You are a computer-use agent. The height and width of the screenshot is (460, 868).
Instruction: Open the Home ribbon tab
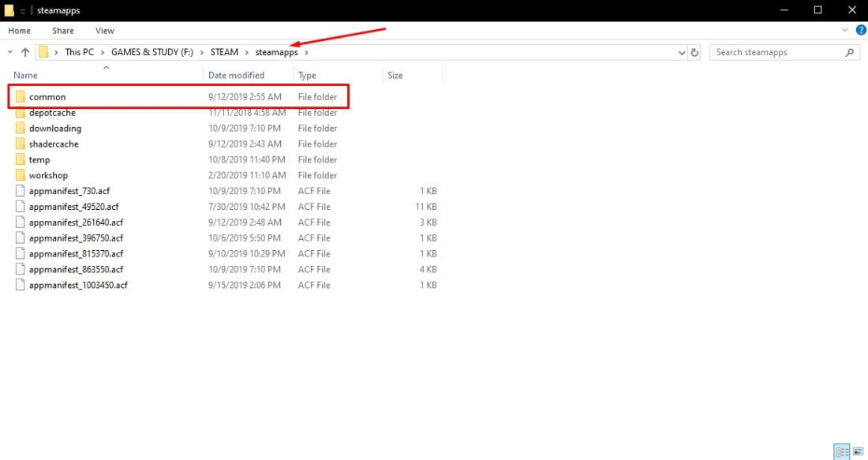click(19, 31)
